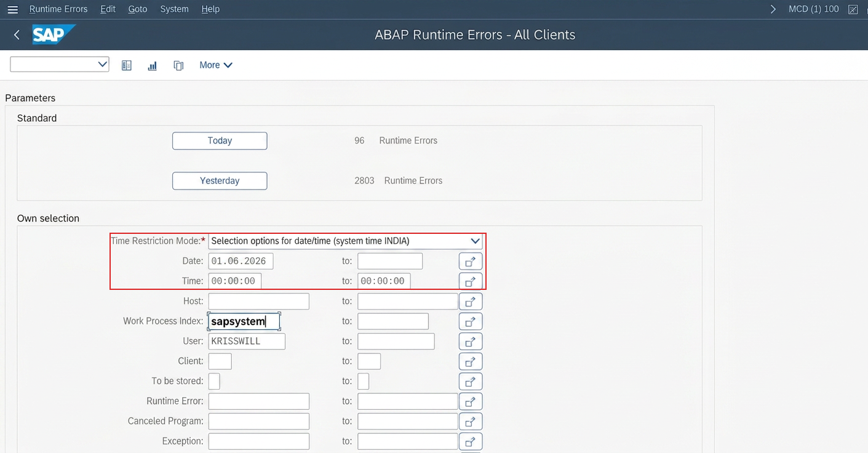The width and height of the screenshot is (868, 453).
Task: Click the Time from field
Action: coord(235,281)
